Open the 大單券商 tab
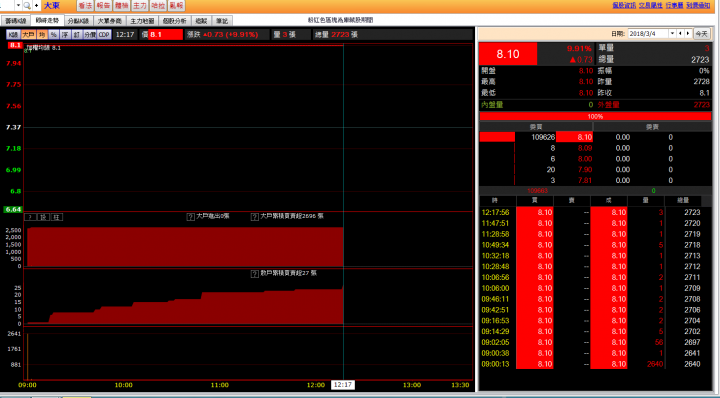 tap(110, 21)
